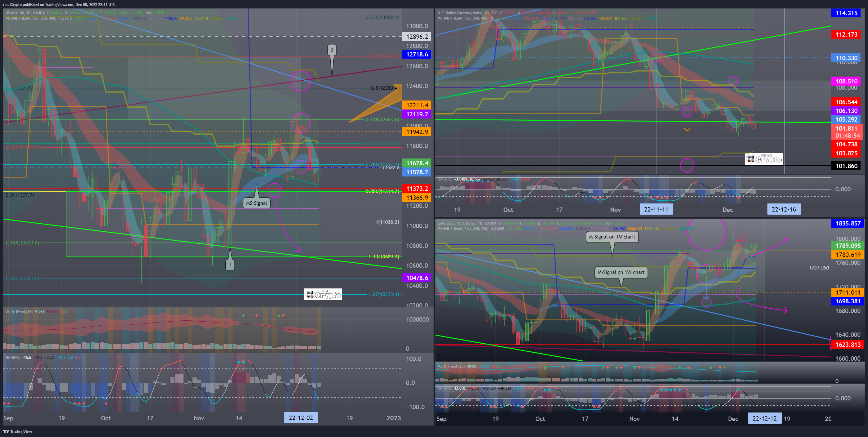The height and width of the screenshot is (437, 868).
Task: Click the blue 12718.6 price label
Action: pos(417,54)
